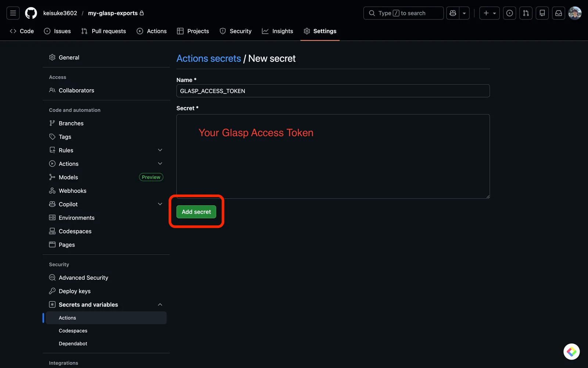Click the Preview badge next to Models

(x=151, y=177)
